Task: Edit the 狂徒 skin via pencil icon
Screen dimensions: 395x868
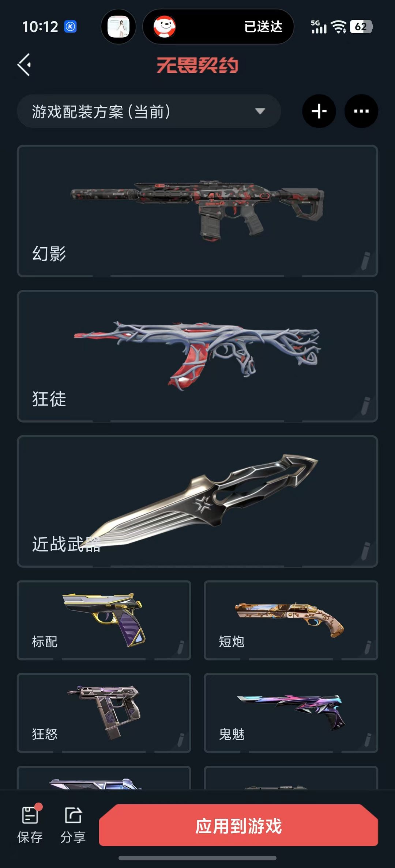Action: pyautogui.click(x=365, y=406)
